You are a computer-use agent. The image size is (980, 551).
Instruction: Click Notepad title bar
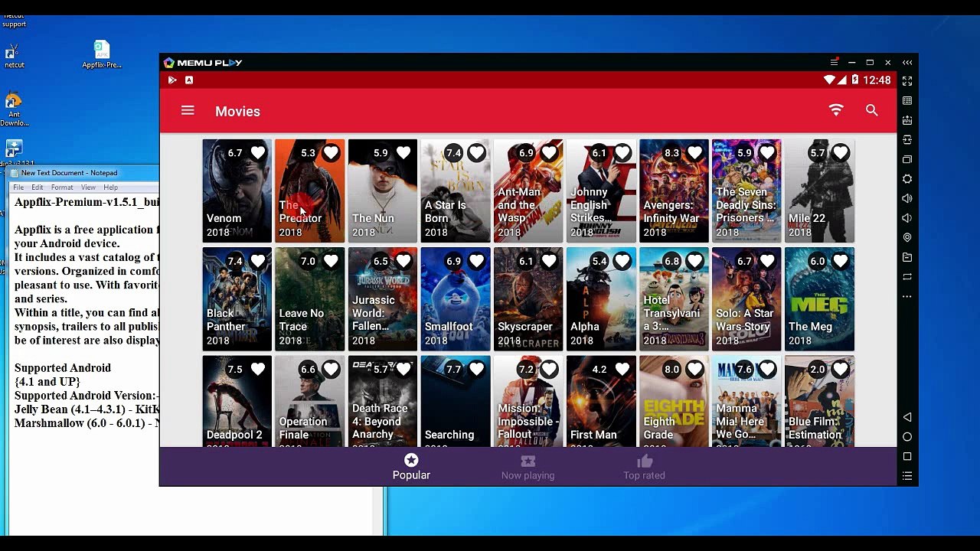tap(84, 173)
